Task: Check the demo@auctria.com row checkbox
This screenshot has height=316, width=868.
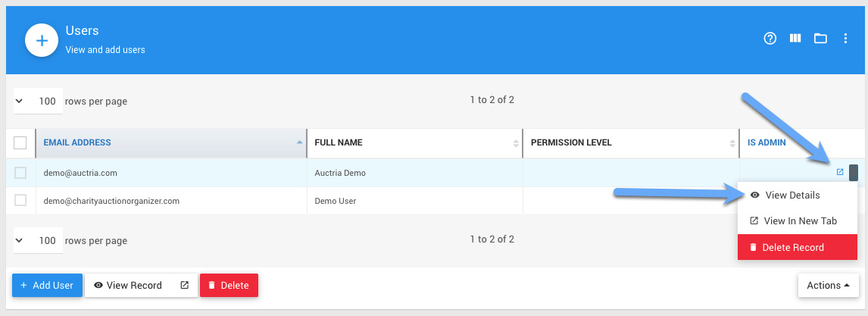Action: coord(20,173)
